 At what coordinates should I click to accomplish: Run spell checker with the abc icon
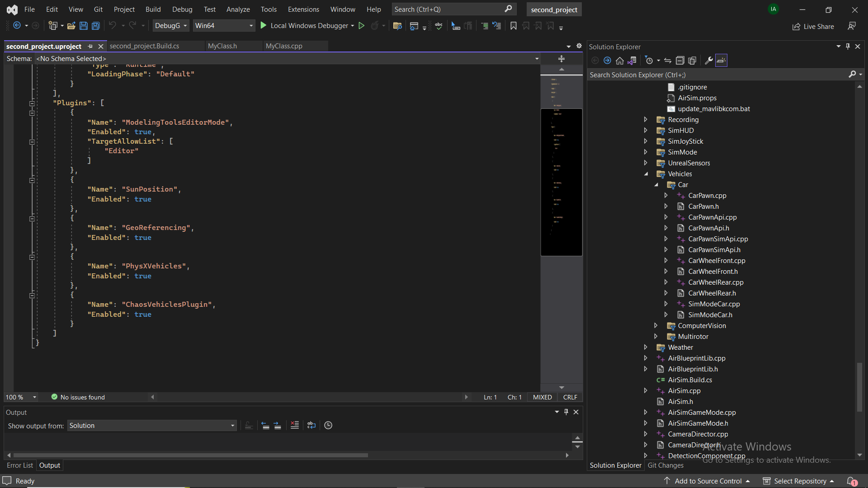438,26
